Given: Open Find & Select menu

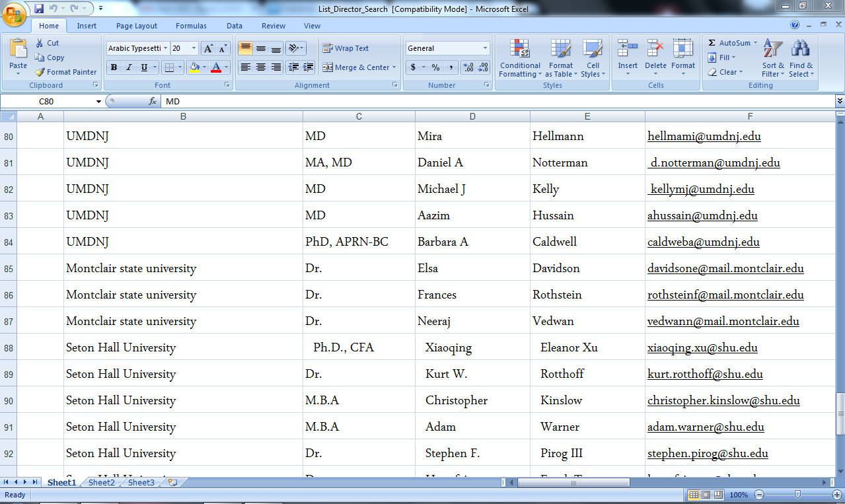Looking at the screenshot, I should 801,58.
